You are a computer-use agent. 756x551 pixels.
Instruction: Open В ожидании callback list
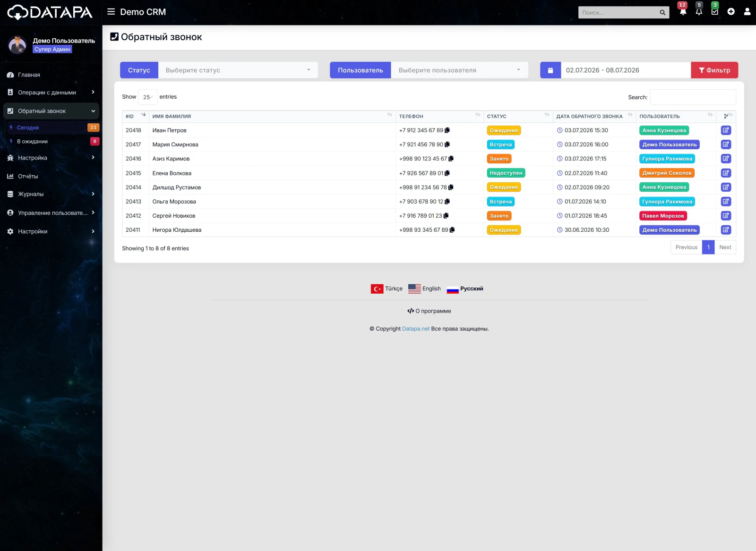click(x=53, y=141)
